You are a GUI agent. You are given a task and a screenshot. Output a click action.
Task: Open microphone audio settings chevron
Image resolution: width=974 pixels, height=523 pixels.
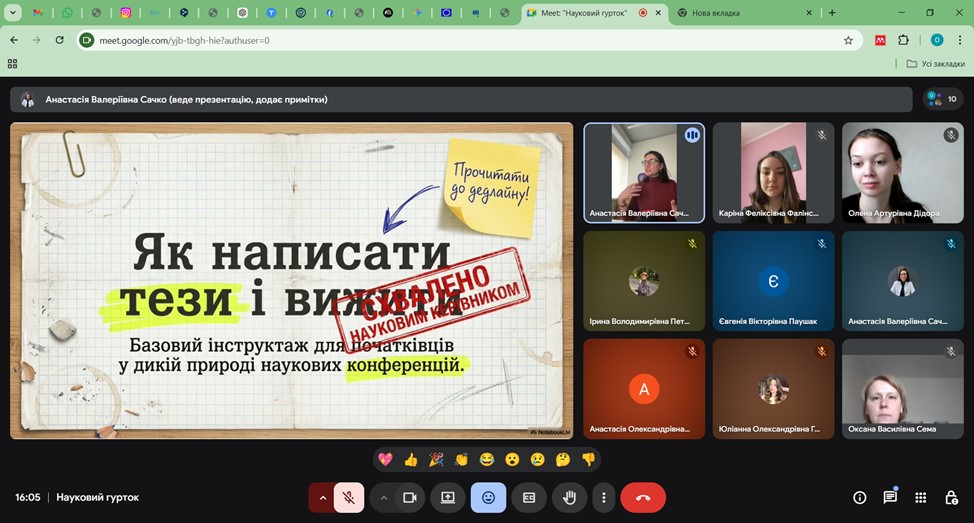[x=322, y=498]
